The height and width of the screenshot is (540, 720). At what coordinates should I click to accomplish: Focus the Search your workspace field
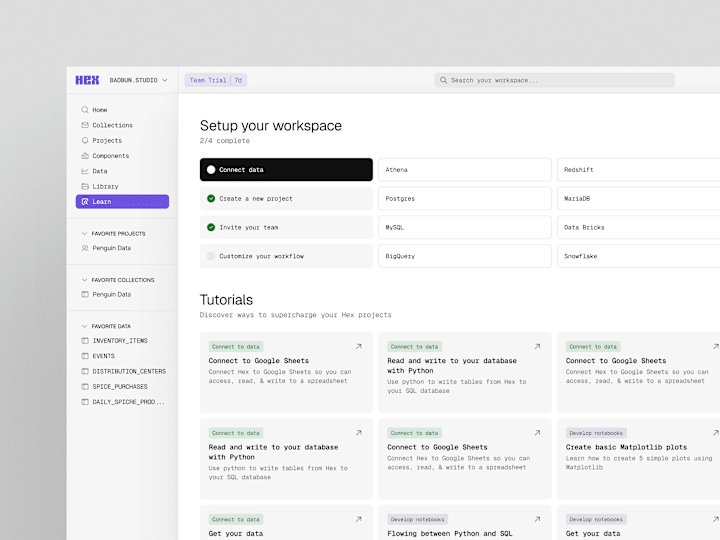pos(554,80)
